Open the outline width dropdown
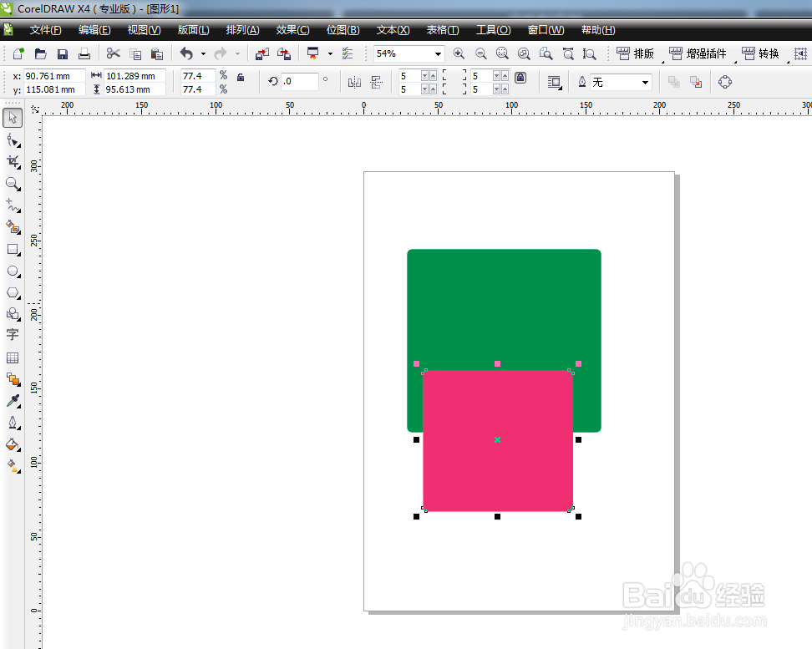Screen dimensions: 812x649 (x=645, y=82)
